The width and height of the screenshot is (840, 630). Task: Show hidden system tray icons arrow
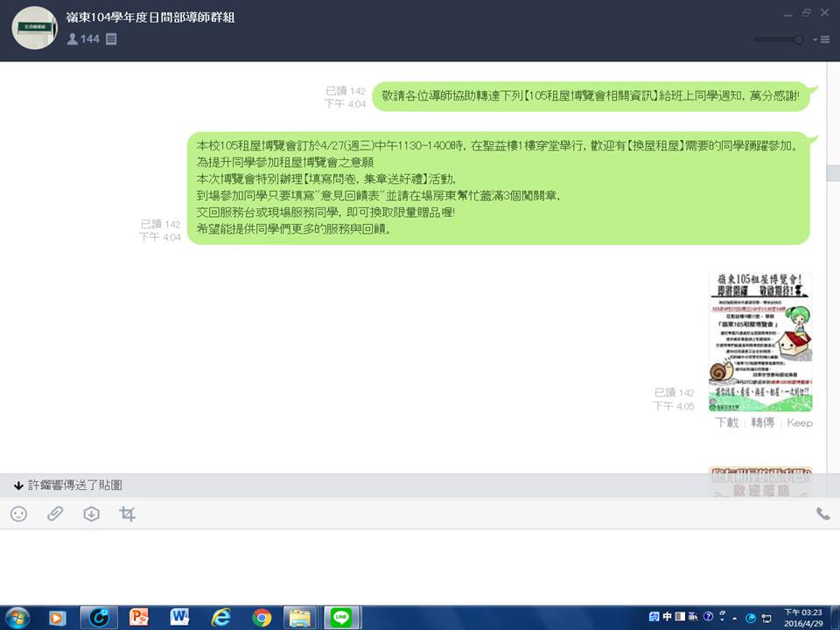click(735, 619)
